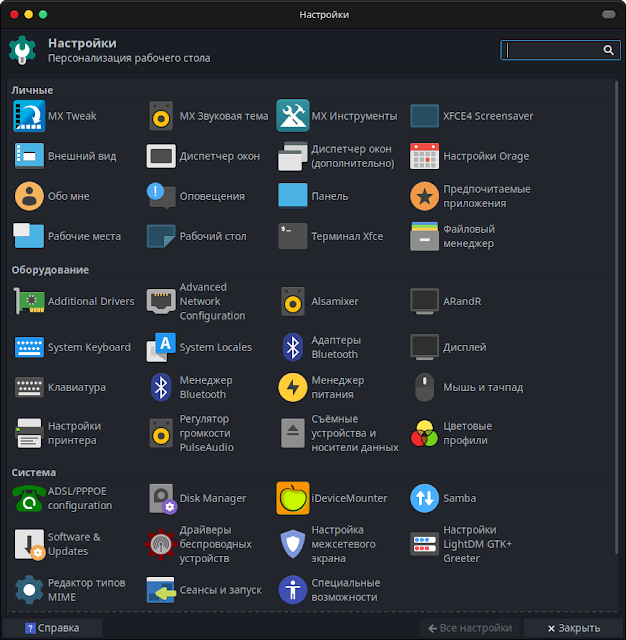Open MX Звуковая тема speaker icon
This screenshot has height=640, width=626.
pos(161,116)
